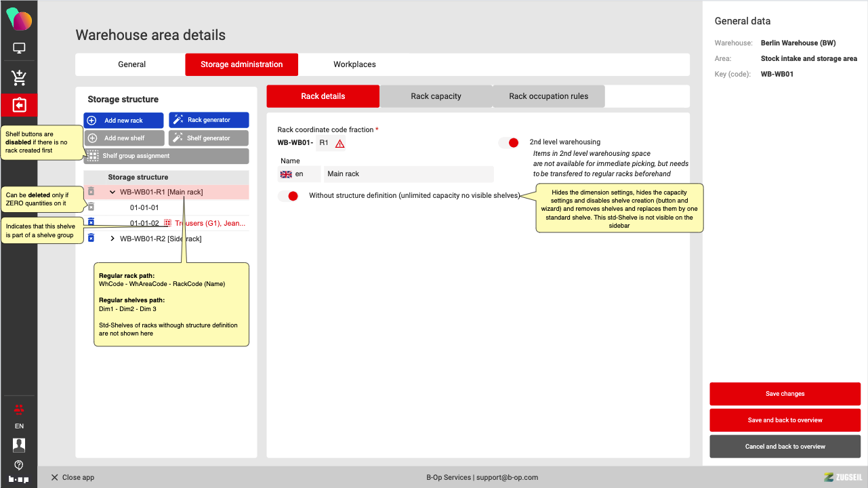Click the add-to-cart icon in sidebar
Viewport: 868px width, 488px height.
(19, 78)
